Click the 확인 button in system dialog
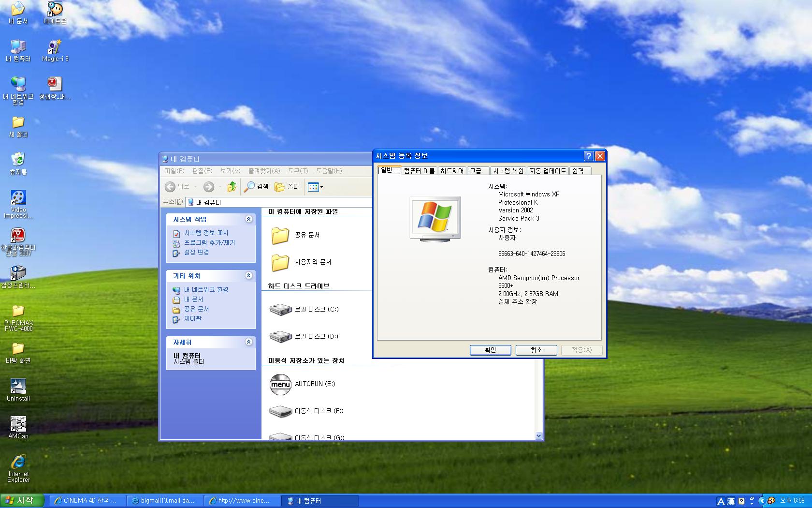This screenshot has width=812, height=508. click(x=491, y=350)
